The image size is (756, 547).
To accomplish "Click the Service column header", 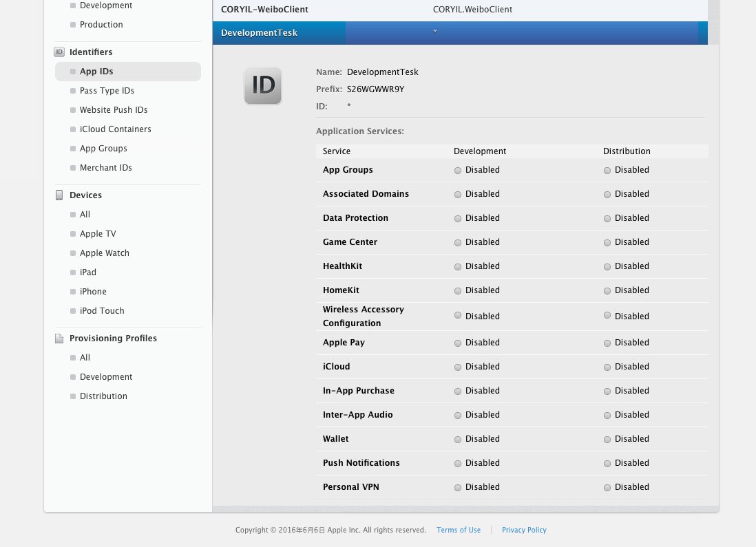I will [337, 151].
